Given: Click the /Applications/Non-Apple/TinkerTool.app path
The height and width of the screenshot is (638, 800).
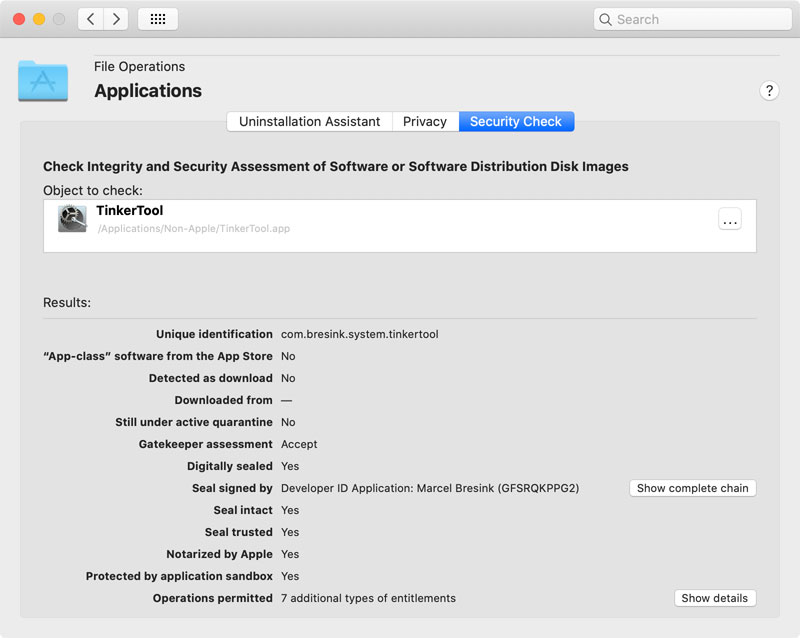Looking at the screenshot, I should click(194, 229).
